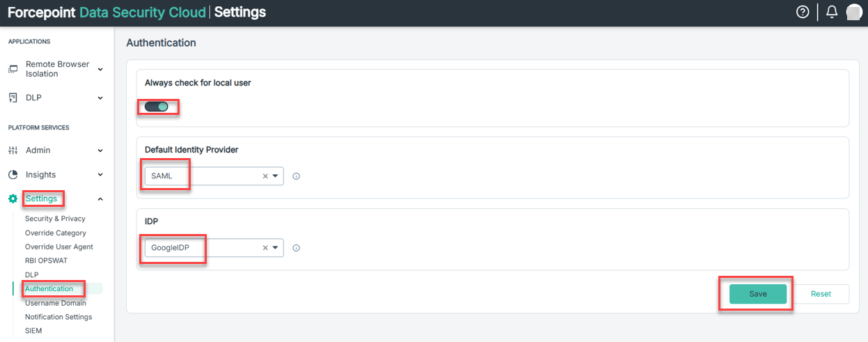The width and height of the screenshot is (868, 342).
Task: Click info icon beside Default Identity Provider
Action: click(296, 177)
